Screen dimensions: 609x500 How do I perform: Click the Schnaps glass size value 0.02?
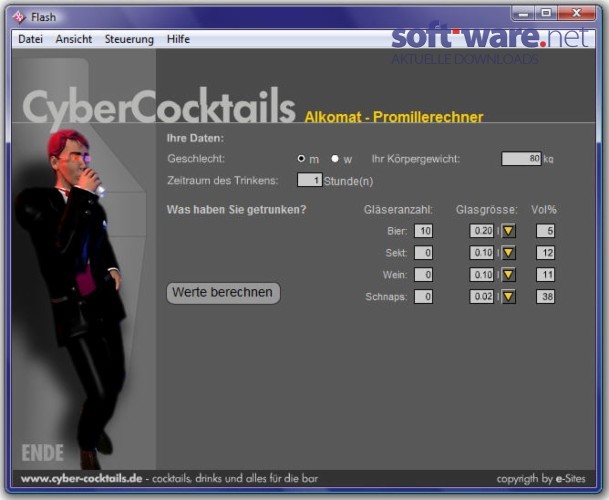coord(482,296)
